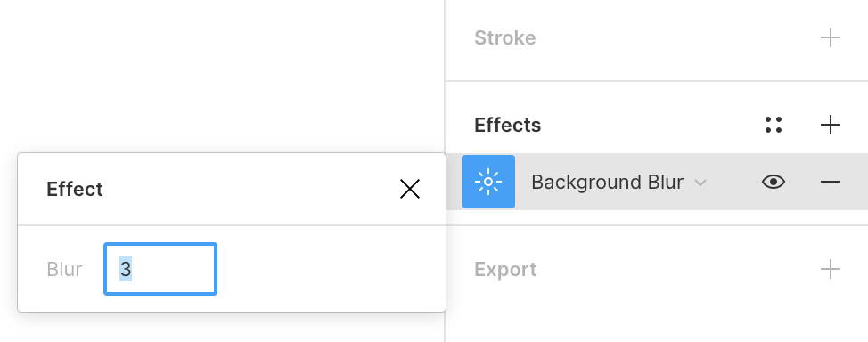Close the Effect popup panel
Image resolution: width=868 pixels, height=342 pixels.
[x=410, y=190]
